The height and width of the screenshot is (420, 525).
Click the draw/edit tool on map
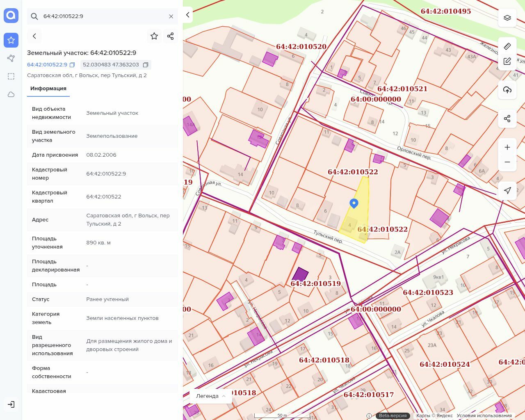507,61
